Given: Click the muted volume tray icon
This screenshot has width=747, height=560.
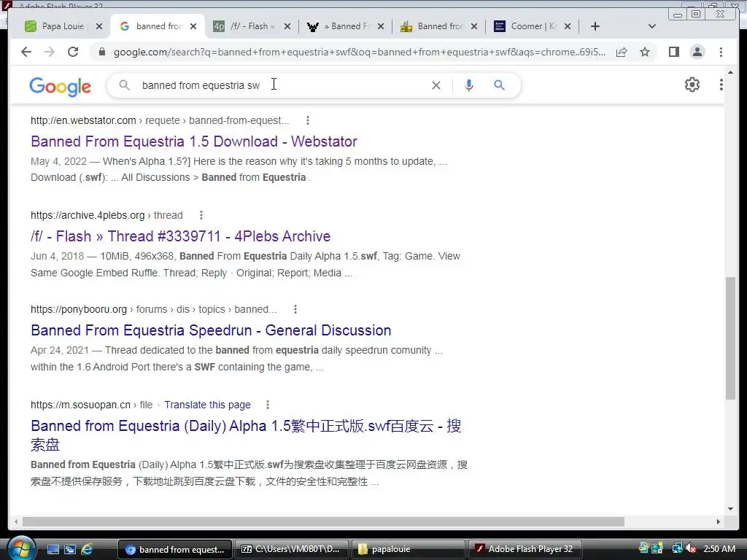Looking at the screenshot, I should pyautogui.click(x=691, y=548).
